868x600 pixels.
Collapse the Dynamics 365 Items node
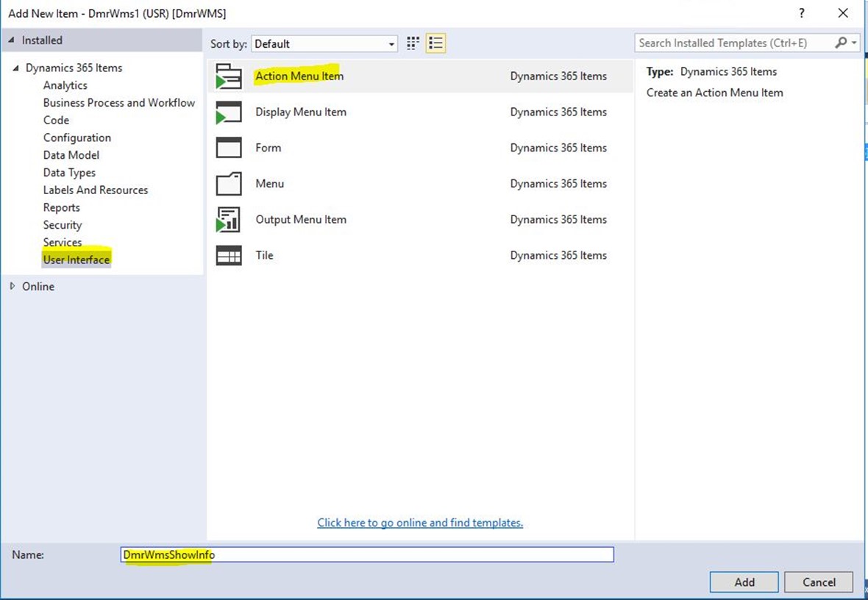click(x=16, y=68)
